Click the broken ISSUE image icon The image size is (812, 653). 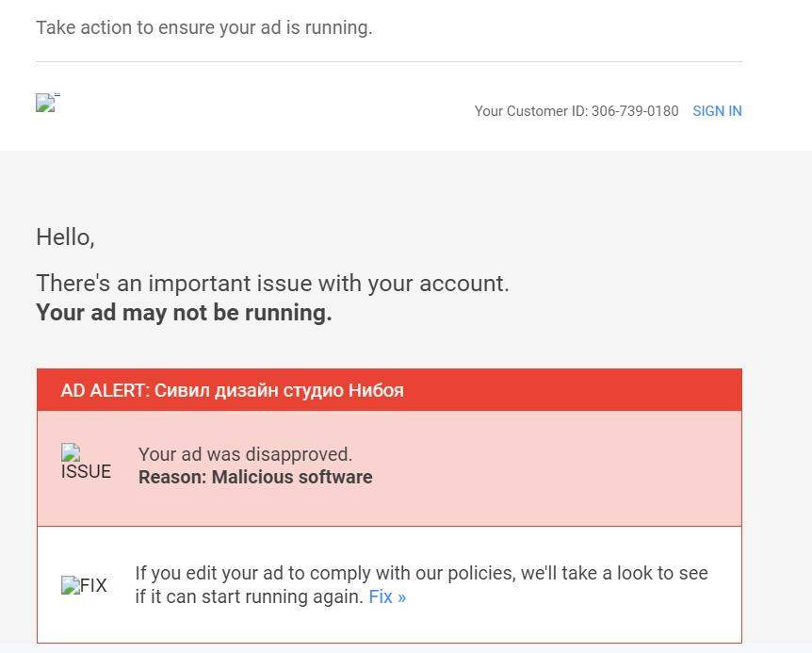point(71,452)
